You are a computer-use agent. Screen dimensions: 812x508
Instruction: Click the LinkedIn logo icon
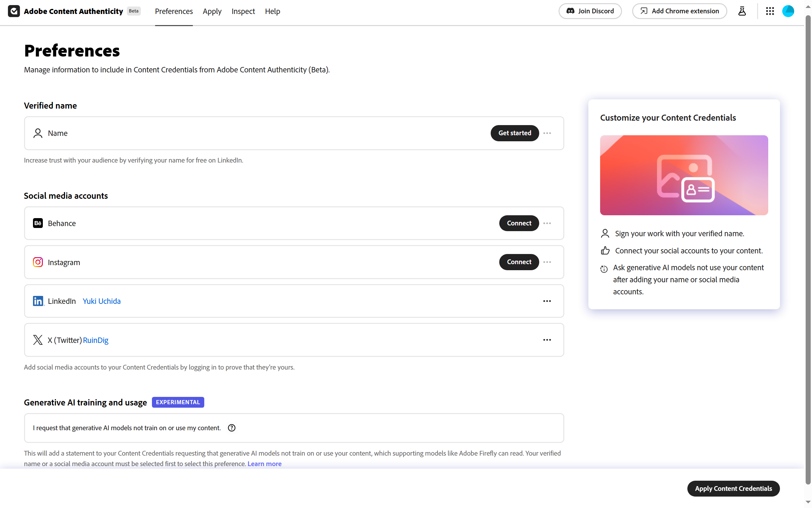(38, 301)
